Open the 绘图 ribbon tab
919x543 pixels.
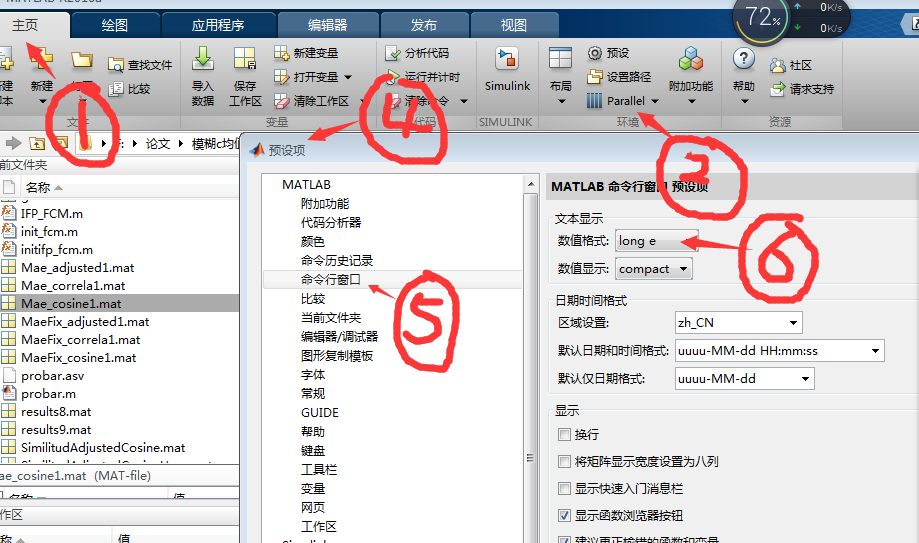pos(114,25)
